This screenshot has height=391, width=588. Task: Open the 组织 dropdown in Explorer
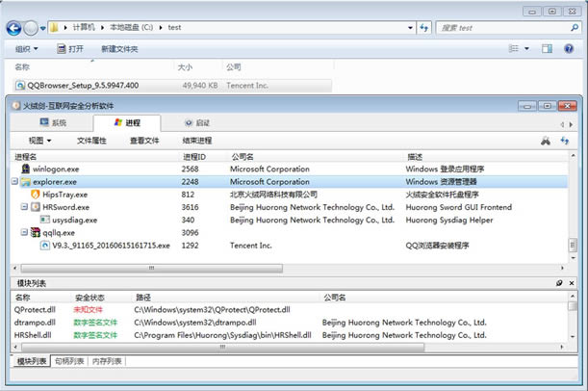tap(27, 48)
